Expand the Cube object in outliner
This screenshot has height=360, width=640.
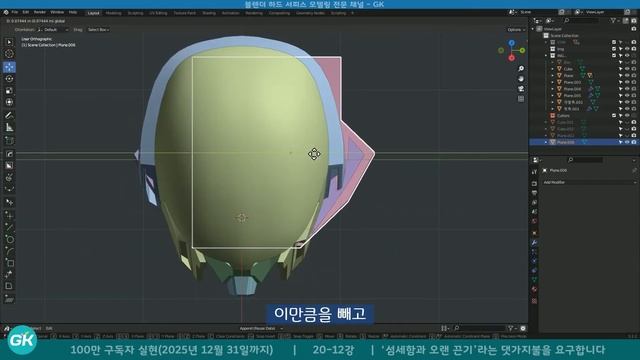pos(553,69)
